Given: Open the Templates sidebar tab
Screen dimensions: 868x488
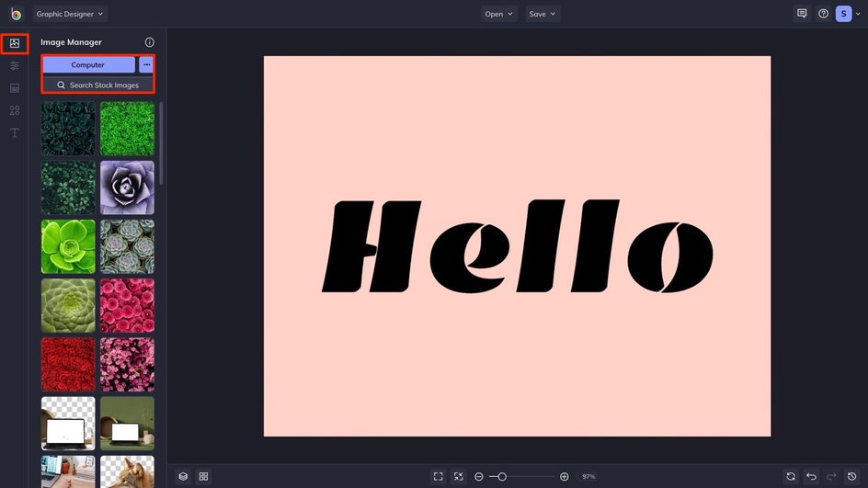Looking at the screenshot, I should coord(15,88).
